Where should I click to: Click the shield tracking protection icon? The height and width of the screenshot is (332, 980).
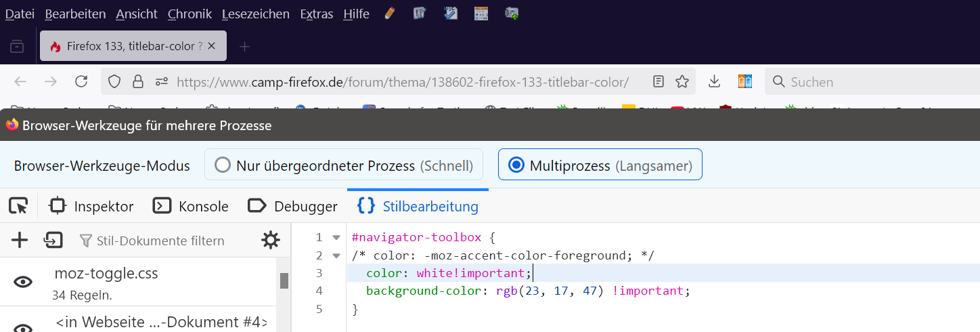114,82
